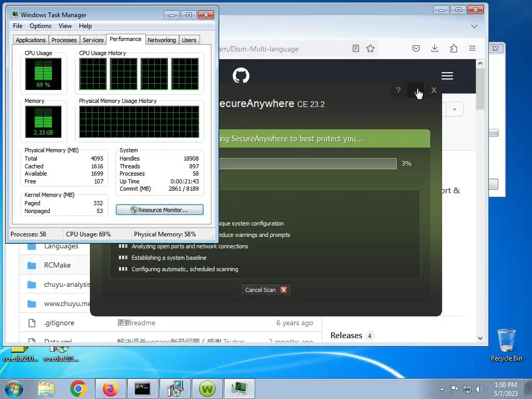Select the Performance tab
The height and width of the screenshot is (399, 532).
[x=126, y=39]
